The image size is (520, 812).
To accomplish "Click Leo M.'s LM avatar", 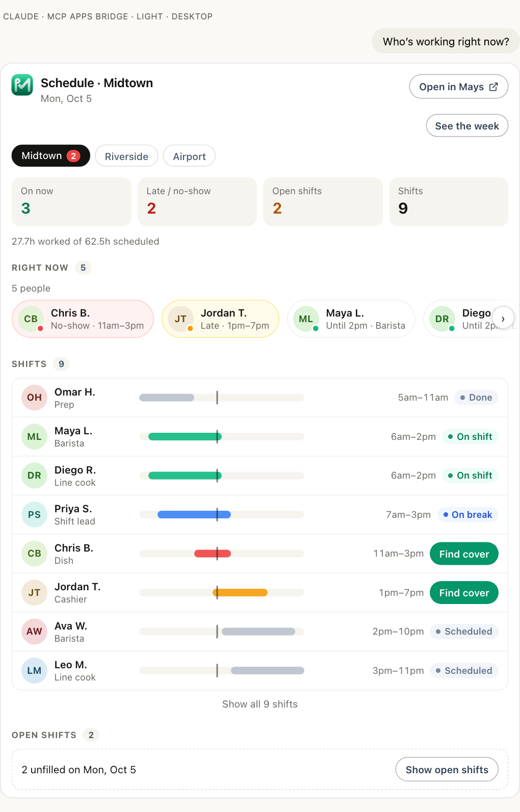I will (x=34, y=671).
